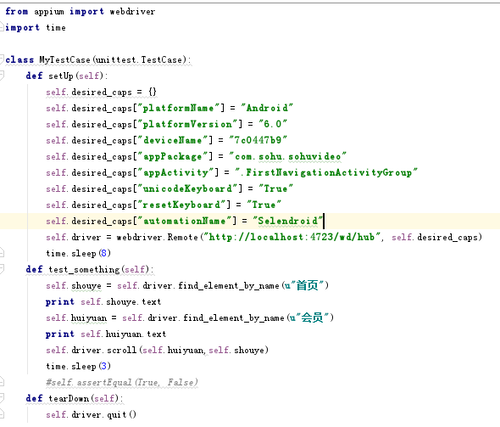Click the "platformVersion" key string

click(188, 124)
